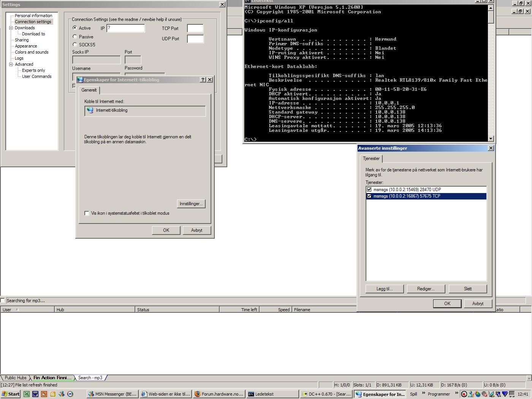Viewport: 532px width, 399px height.
Task: Click the red circle tray icon
Action: (464, 394)
